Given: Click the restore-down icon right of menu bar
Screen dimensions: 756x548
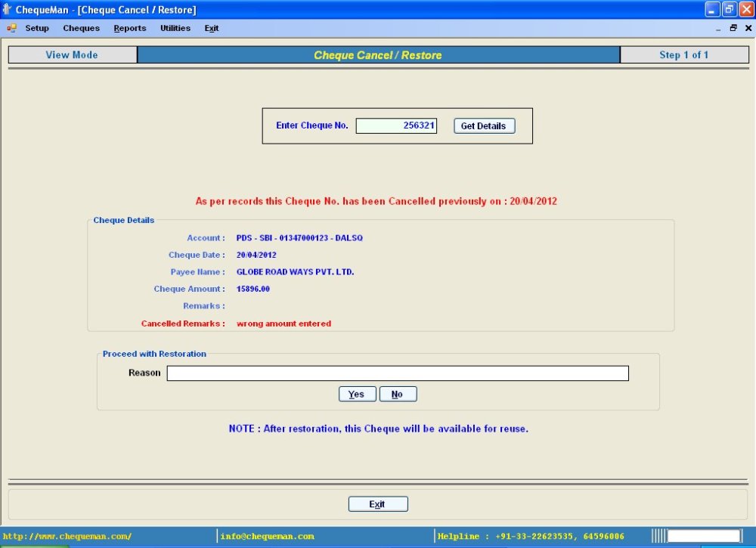Looking at the screenshot, I should click(733, 28).
